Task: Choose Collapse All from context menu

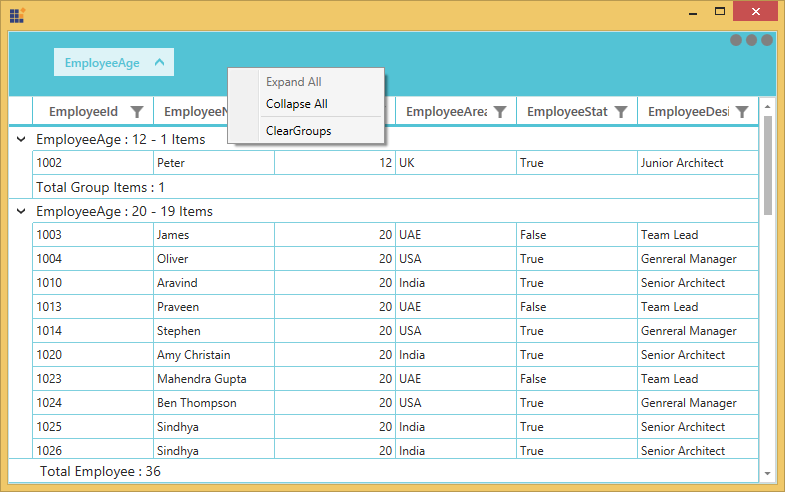Action: point(296,104)
